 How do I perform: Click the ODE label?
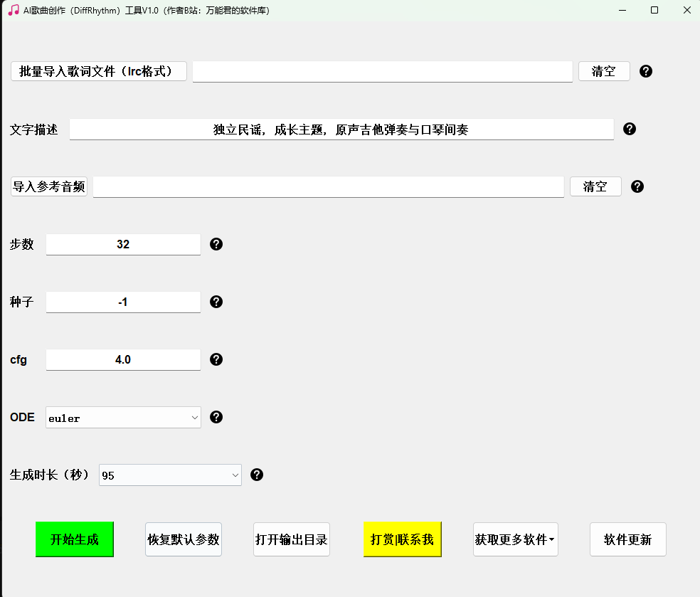tap(22, 417)
